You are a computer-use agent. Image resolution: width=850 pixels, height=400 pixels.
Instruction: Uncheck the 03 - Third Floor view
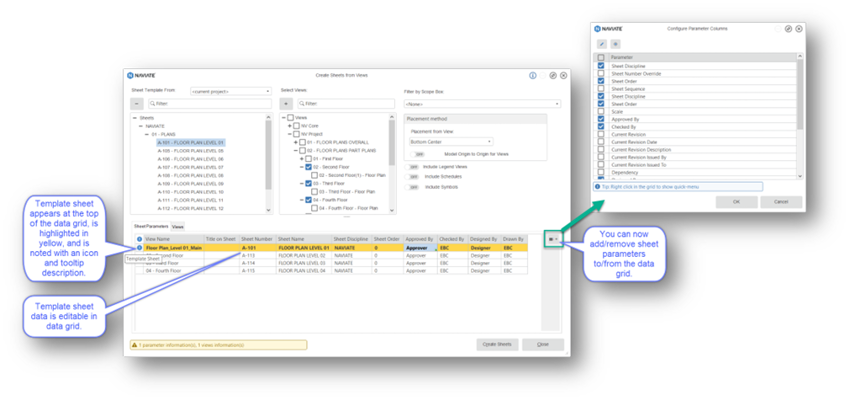click(x=308, y=184)
